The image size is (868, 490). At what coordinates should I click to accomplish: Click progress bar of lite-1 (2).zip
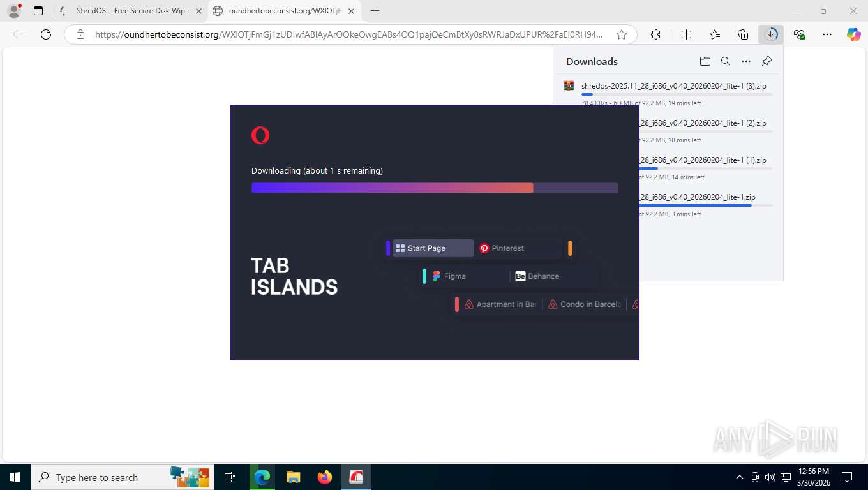(705, 131)
